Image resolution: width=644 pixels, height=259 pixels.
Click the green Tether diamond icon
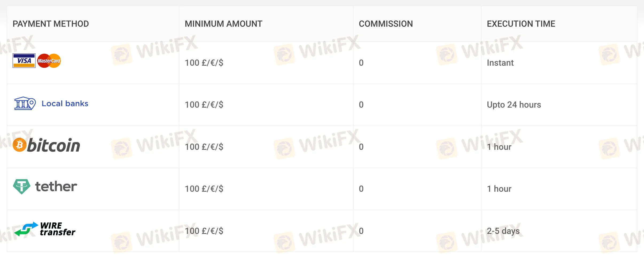click(21, 186)
